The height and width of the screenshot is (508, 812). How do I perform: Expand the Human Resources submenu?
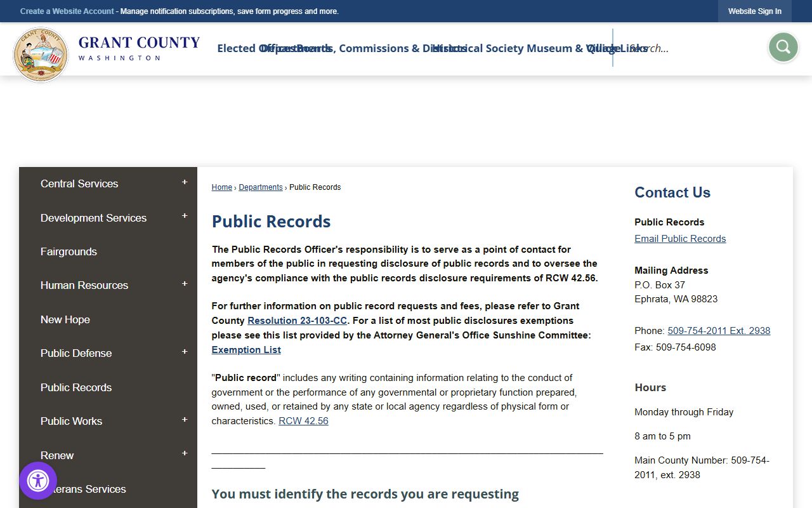click(x=185, y=284)
